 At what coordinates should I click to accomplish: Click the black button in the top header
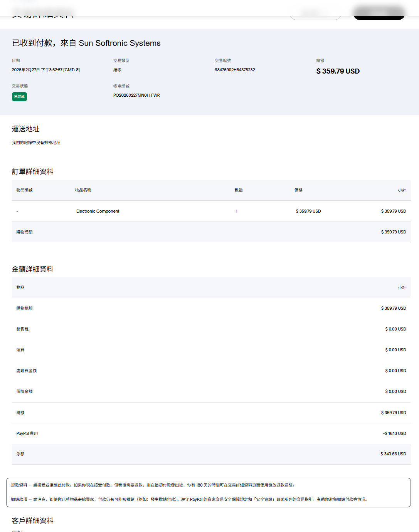coord(379,13)
